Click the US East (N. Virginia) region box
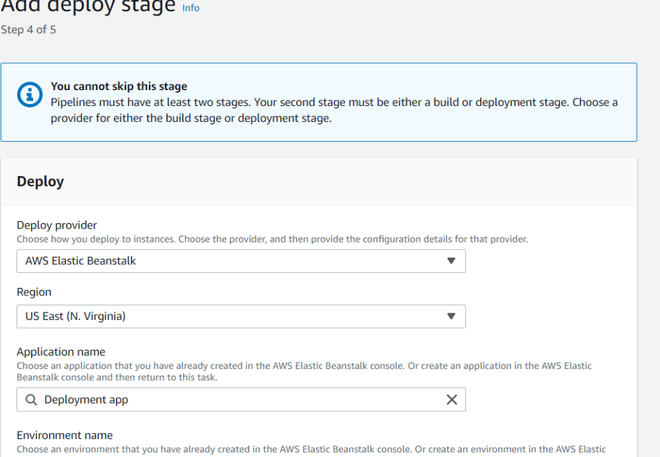The image size is (660, 457). [230, 316]
